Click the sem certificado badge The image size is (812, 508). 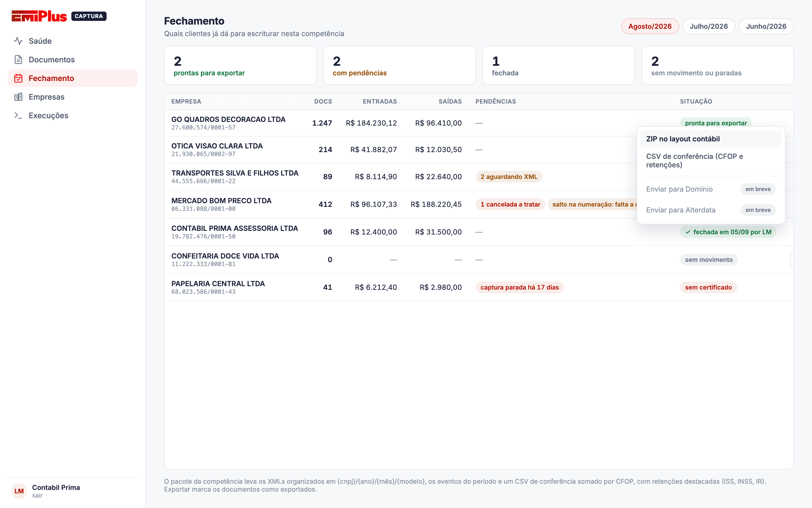click(x=708, y=287)
